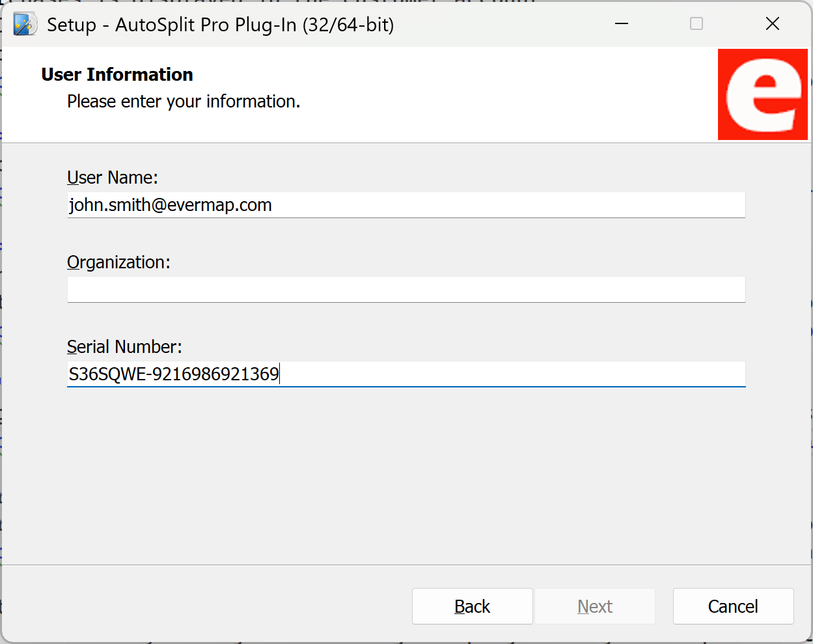The width and height of the screenshot is (813, 644).
Task: Click inside the User Name field
Action: tap(406, 204)
